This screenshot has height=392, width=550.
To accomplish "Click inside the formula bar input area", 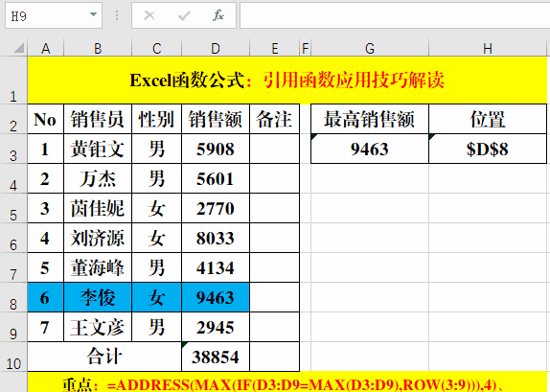I will pos(395,15).
